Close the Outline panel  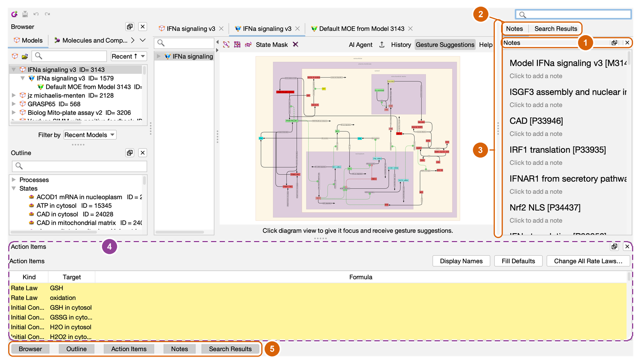tap(143, 153)
